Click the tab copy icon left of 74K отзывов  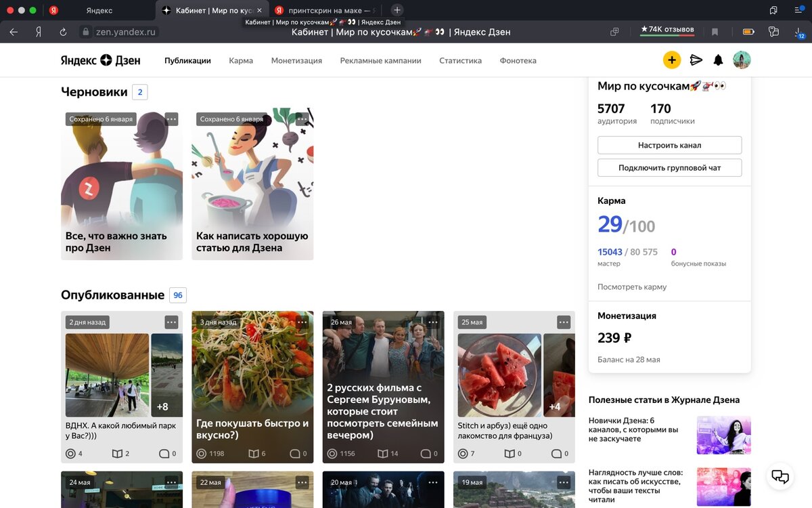(x=614, y=32)
